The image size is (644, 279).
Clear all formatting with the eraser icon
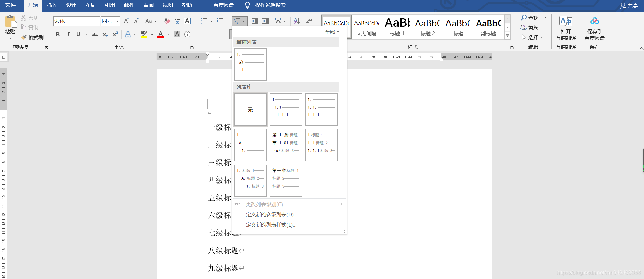pyautogui.click(x=167, y=21)
